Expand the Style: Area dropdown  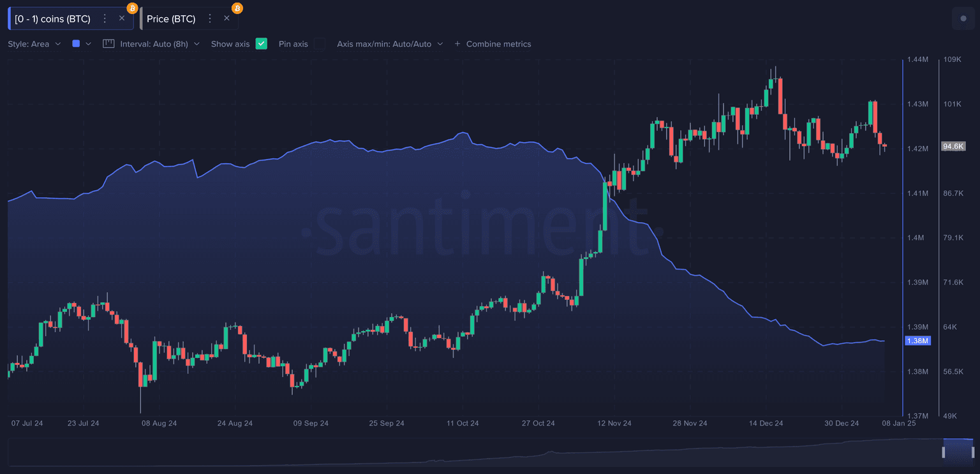(34, 44)
